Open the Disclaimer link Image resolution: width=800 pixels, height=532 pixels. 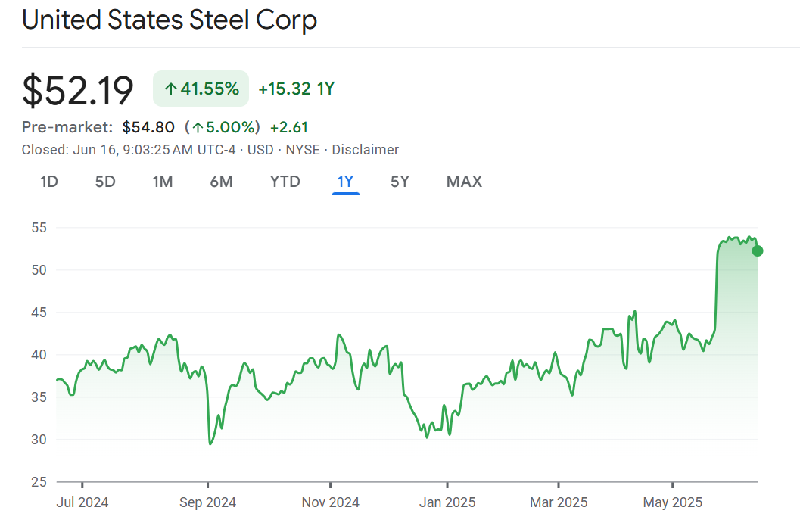(x=365, y=150)
